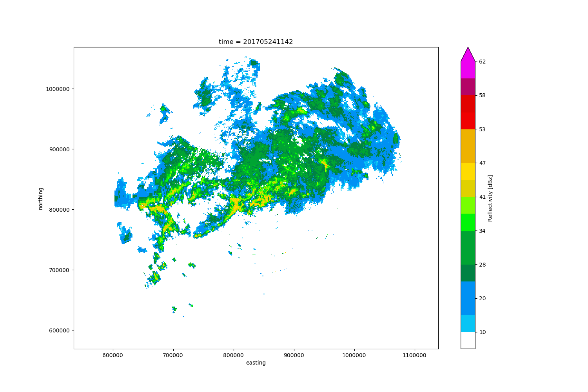Screen dimensions: 588x392
Task: Click the white colorbar segment below 10
Action: (468, 340)
